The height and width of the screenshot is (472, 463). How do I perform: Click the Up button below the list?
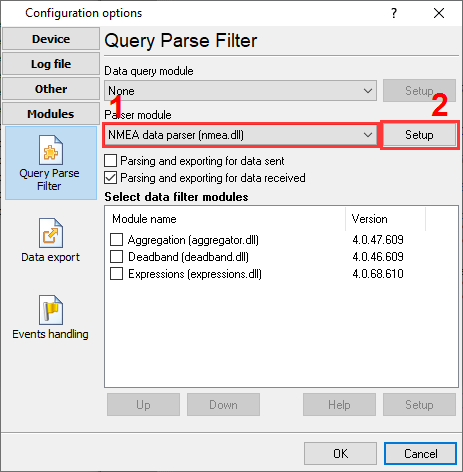[x=143, y=405]
